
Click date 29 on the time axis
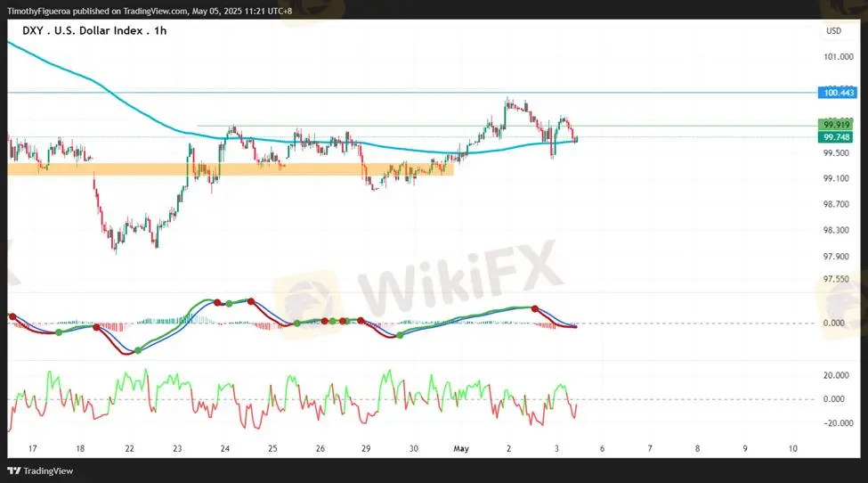[368, 448]
